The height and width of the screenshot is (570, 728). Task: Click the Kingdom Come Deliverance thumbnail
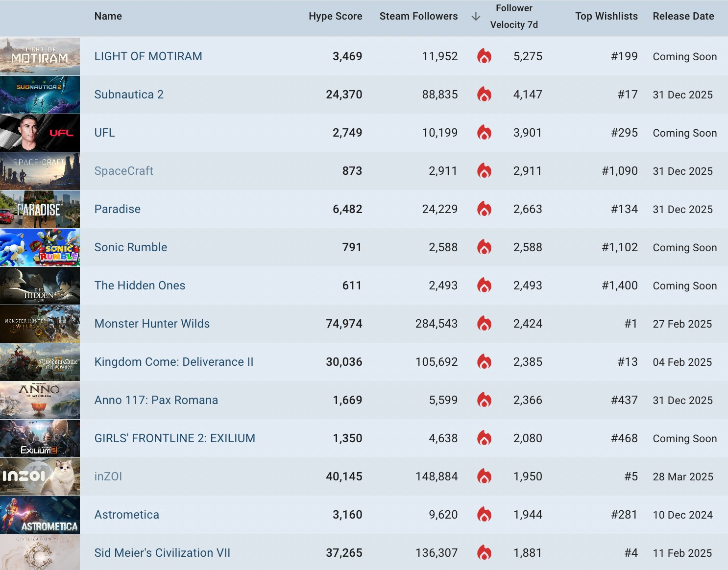[x=40, y=362]
